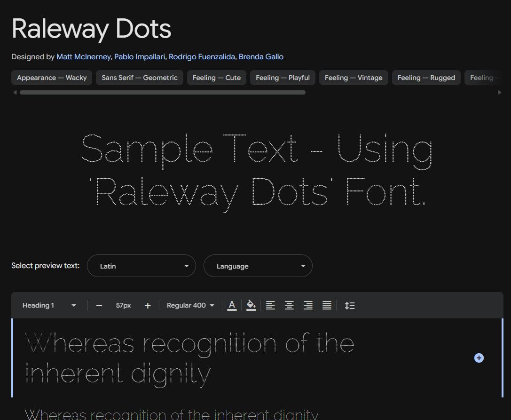Open designer Brenda Gallo's page
This screenshot has width=511, height=420.
pos(261,57)
